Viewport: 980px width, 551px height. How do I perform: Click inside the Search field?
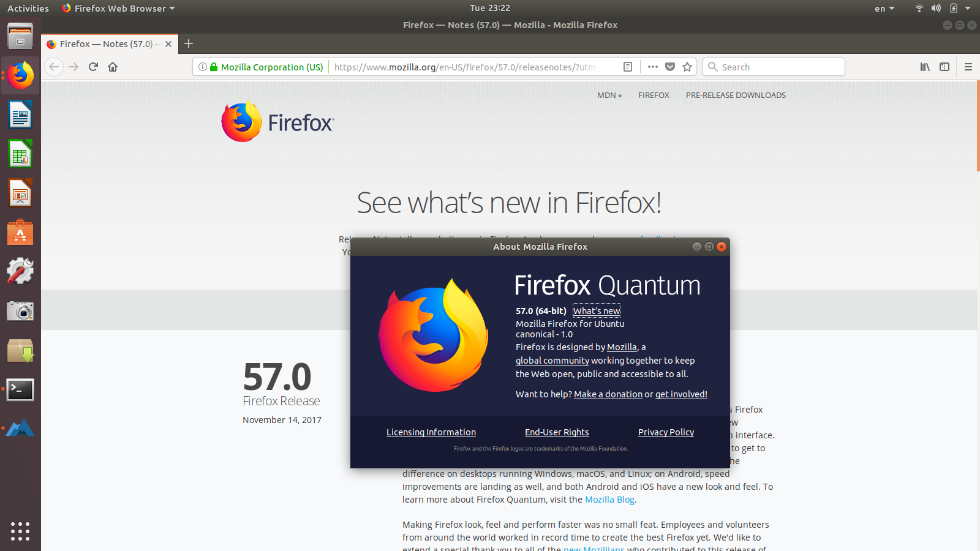point(774,67)
